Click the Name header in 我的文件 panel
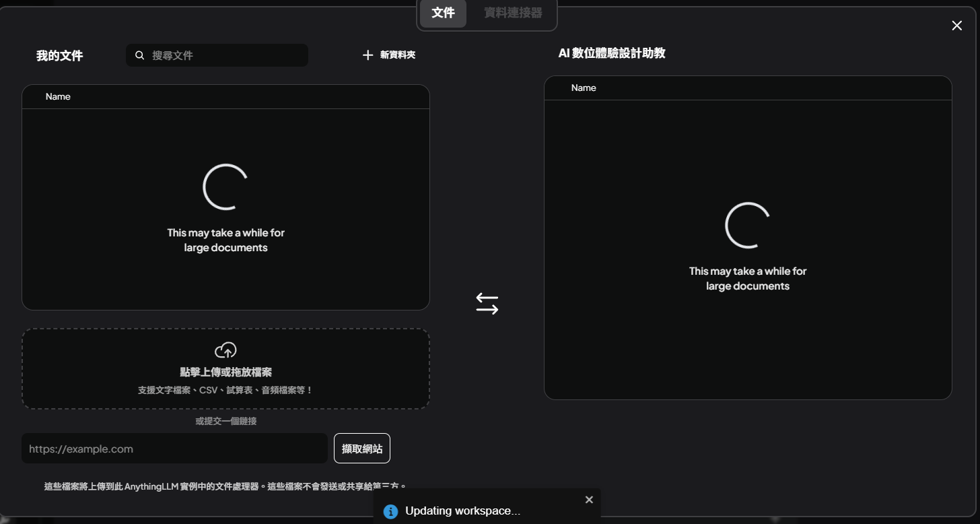The height and width of the screenshot is (524, 980). pos(58,96)
